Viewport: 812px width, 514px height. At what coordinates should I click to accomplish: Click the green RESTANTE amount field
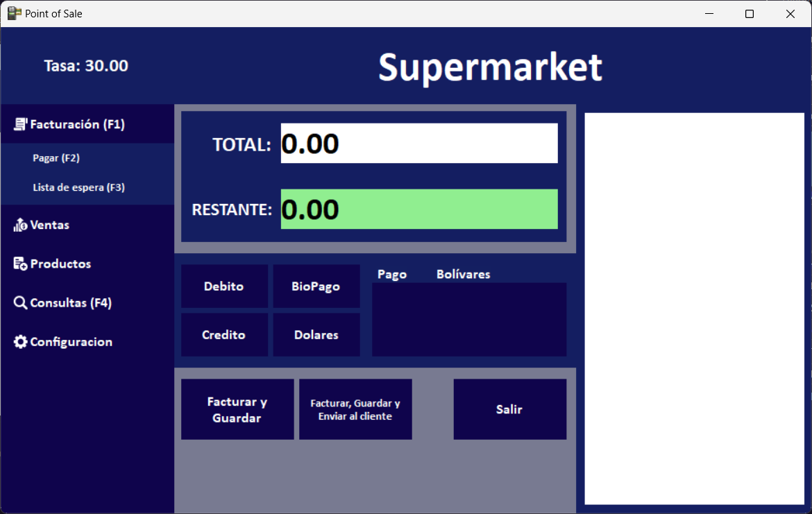pos(418,209)
